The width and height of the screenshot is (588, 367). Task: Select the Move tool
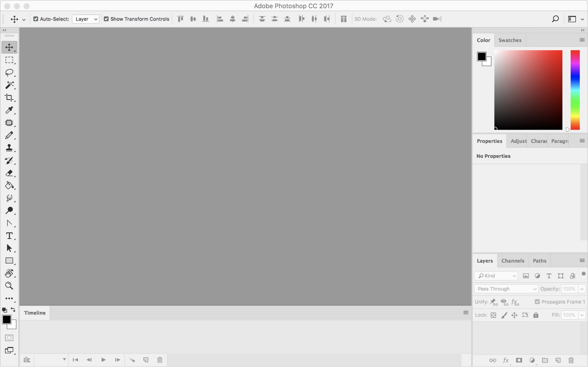[x=9, y=47]
